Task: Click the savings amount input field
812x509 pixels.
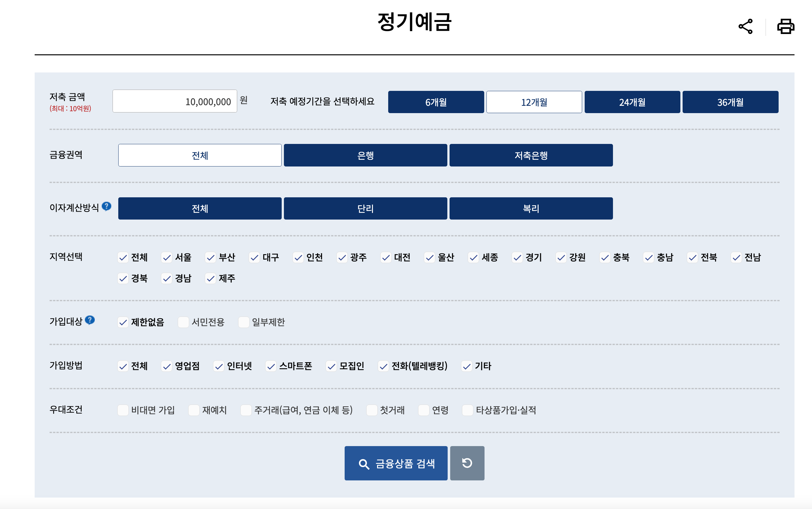Action: [175, 101]
